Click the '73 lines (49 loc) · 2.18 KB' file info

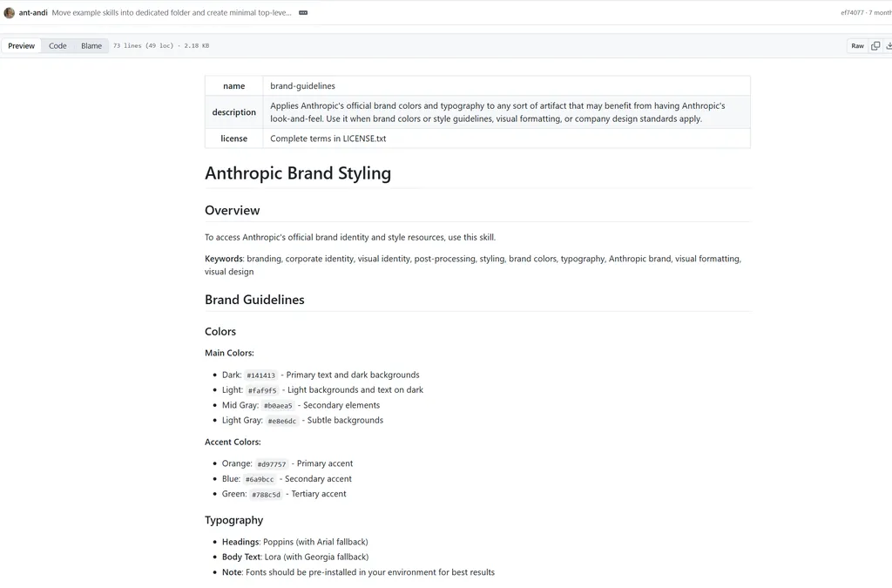point(161,45)
